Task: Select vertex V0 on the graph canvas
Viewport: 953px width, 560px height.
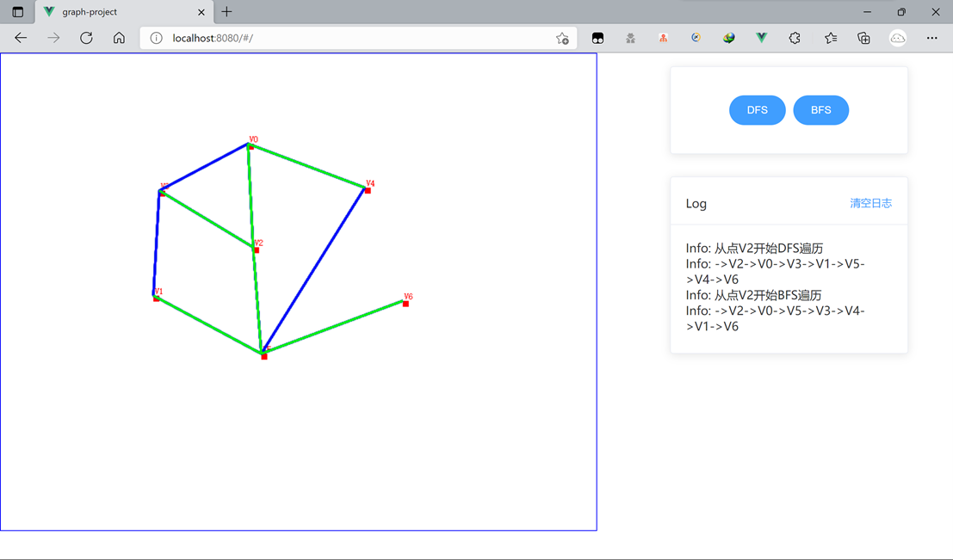Action: pos(251,146)
